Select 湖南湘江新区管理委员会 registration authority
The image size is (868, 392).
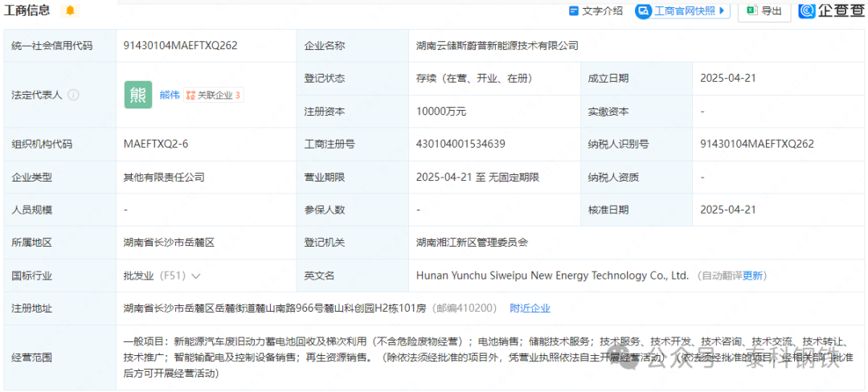(473, 243)
